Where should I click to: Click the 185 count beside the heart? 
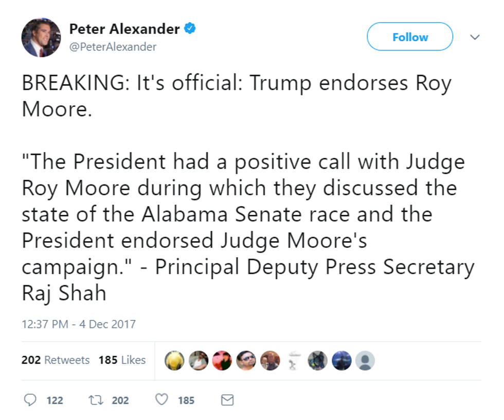click(186, 400)
